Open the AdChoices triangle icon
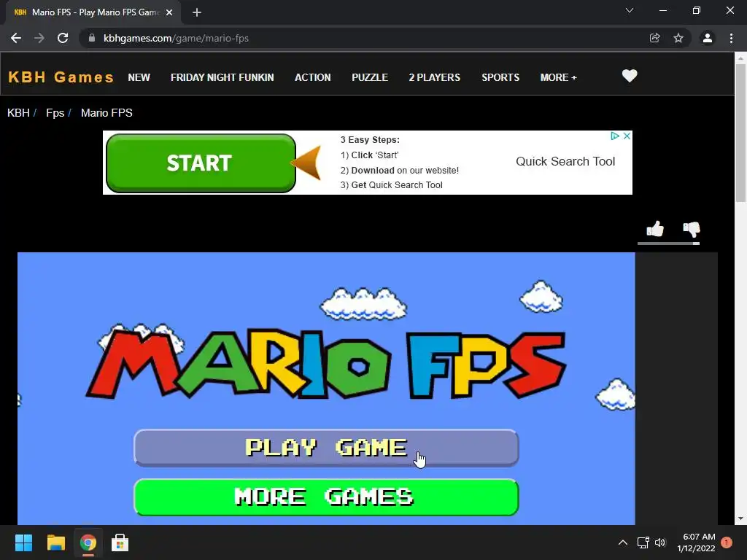This screenshot has height=560, width=747. click(615, 136)
